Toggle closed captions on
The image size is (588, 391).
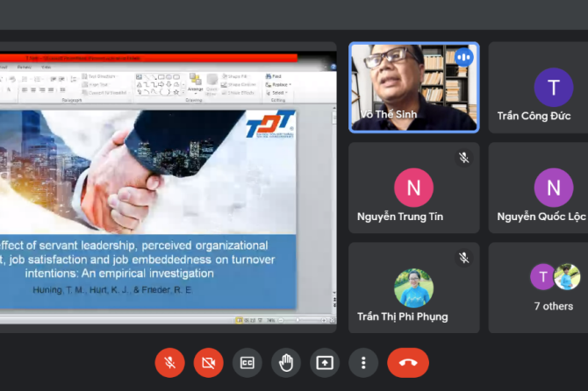point(247,362)
